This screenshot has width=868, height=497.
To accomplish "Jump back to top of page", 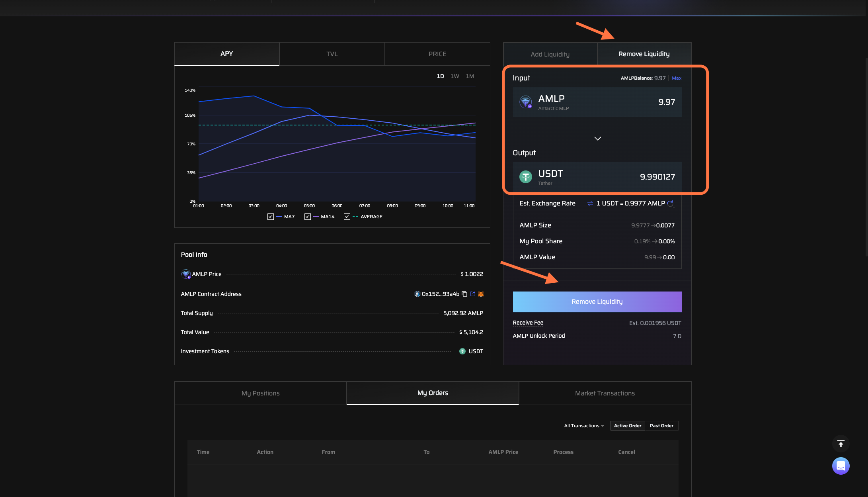I will coord(841,444).
